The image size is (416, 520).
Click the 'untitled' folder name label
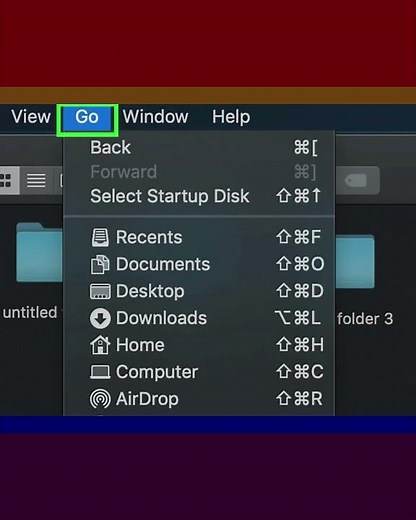(x=30, y=313)
